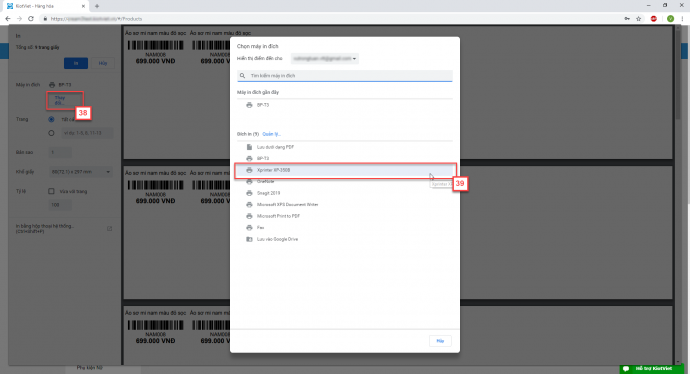Click printer icon beside Snagit 2019
690x374 pixels.
coord(249,193)
